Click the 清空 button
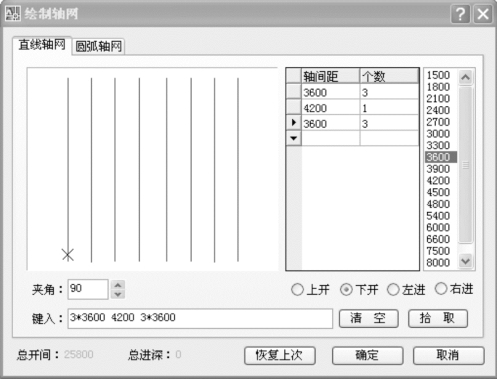The width and height of the screenshot is (497, 379). (x=368, y=318)
